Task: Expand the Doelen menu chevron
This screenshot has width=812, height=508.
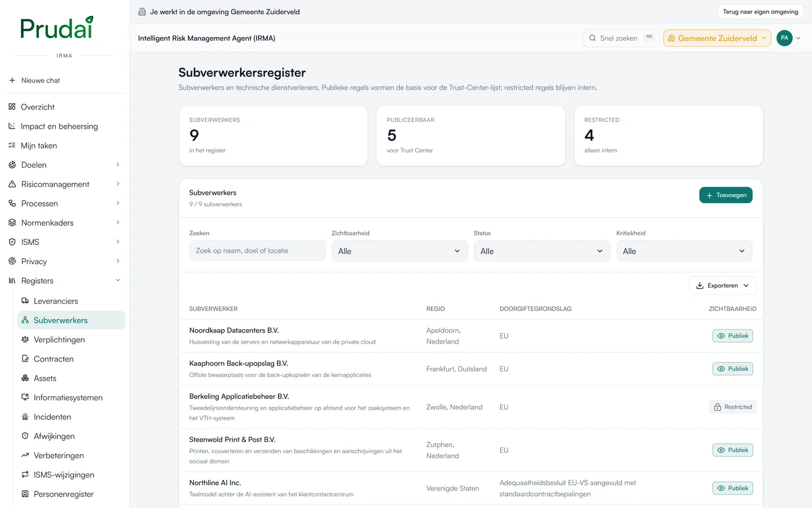Action: [x=118, y=164]
